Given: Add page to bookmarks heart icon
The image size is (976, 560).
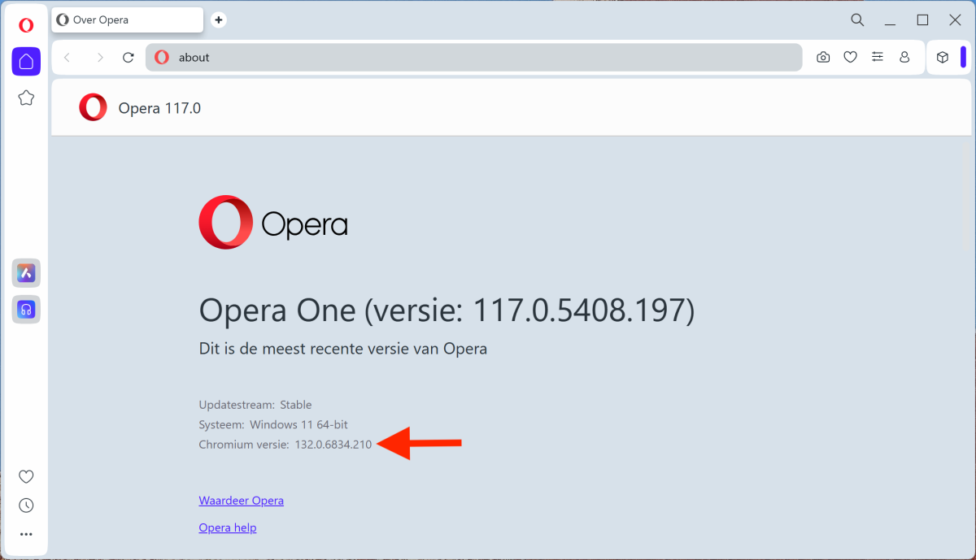Looking at the screenshot, I should point(850,57).
